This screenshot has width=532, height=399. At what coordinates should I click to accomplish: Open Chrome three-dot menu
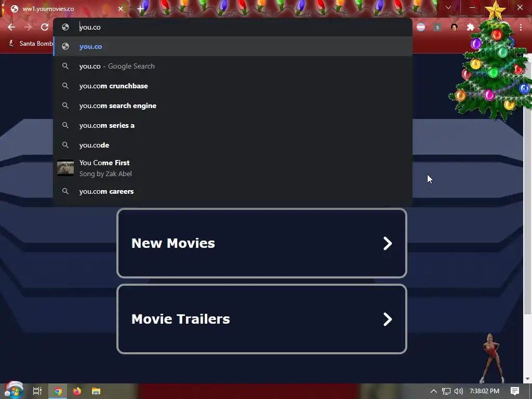[x=521, y=27]
